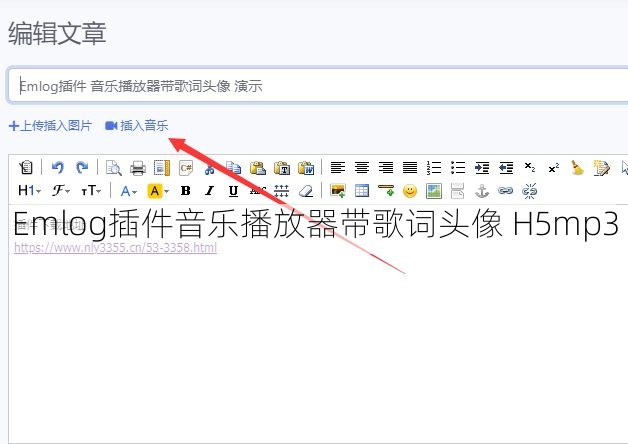Print the article using the printer icon
The image size is (628, 444).
pyautogui.click(x=138, y=167)
